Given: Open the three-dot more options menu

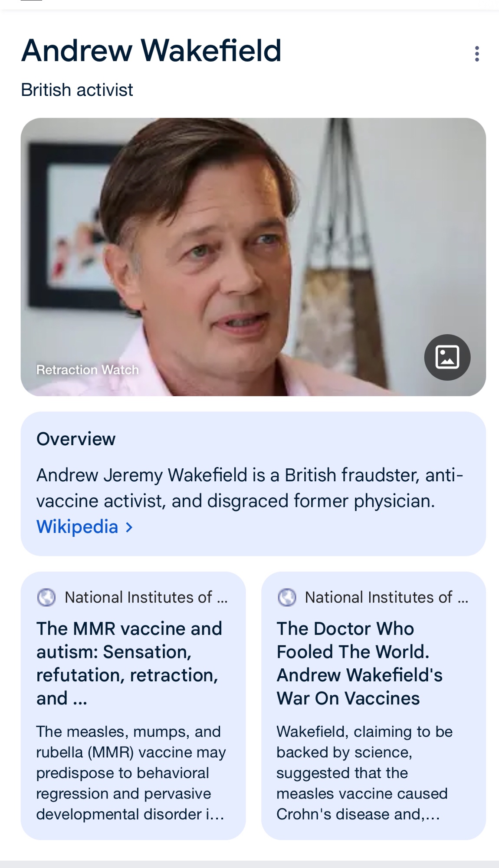Looking at the screenshot, I should click(x=477, y=54).
